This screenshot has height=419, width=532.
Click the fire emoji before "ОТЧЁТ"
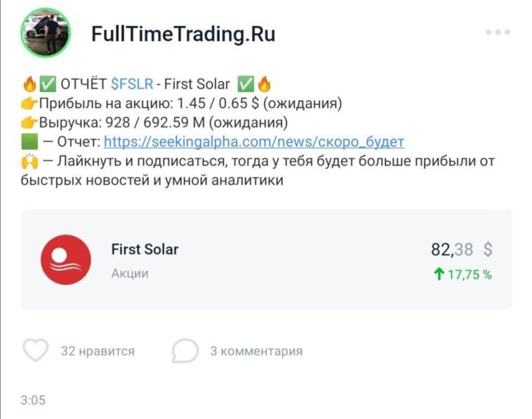(29, 85)
